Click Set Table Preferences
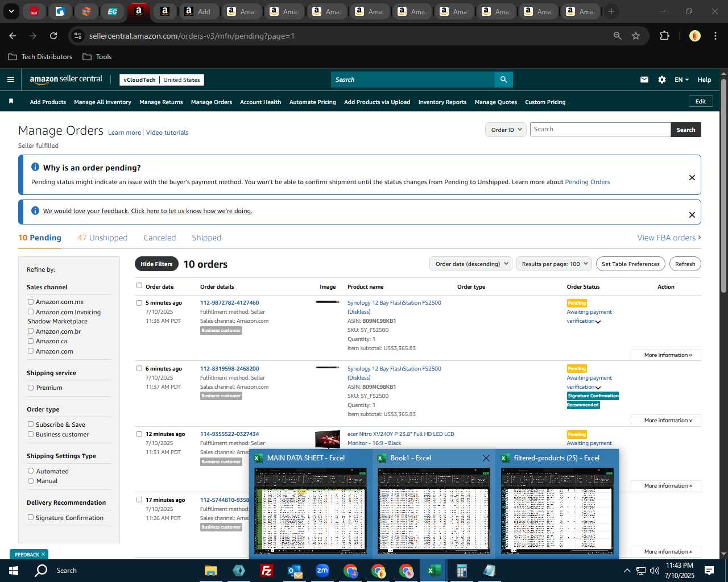 (x=631, y=264)
